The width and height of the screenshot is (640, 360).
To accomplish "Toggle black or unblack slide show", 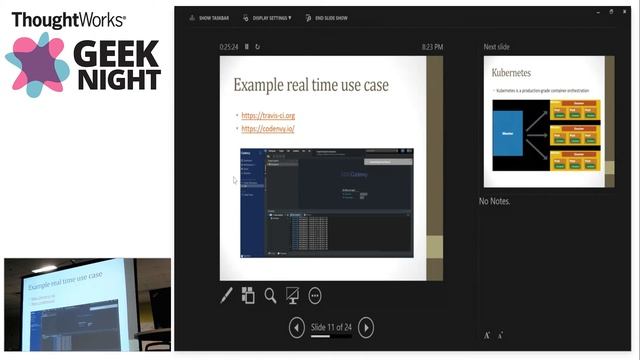I will click(292, 296).
